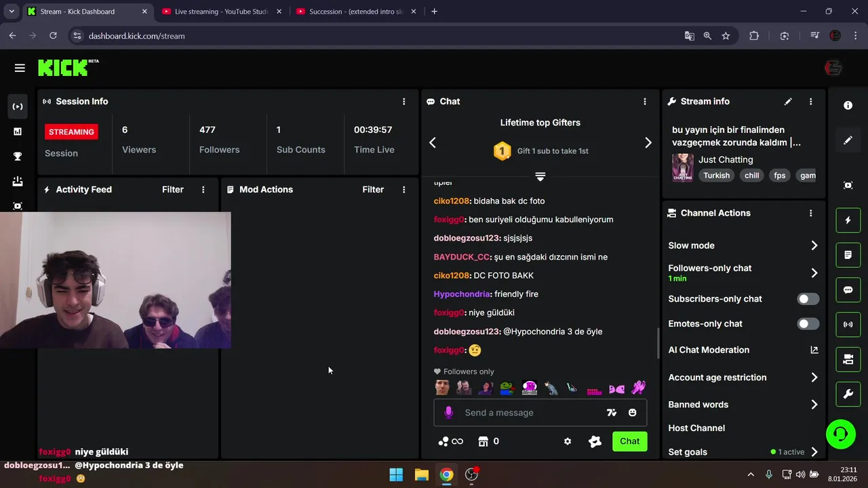Expand Followers-only chat settings
868x488 pixels.
(814, 273)
